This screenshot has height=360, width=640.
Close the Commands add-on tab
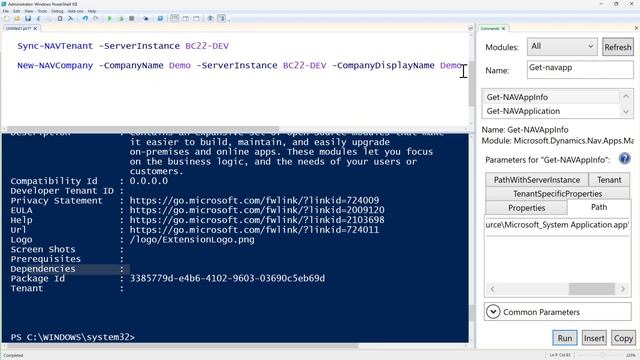504,29
